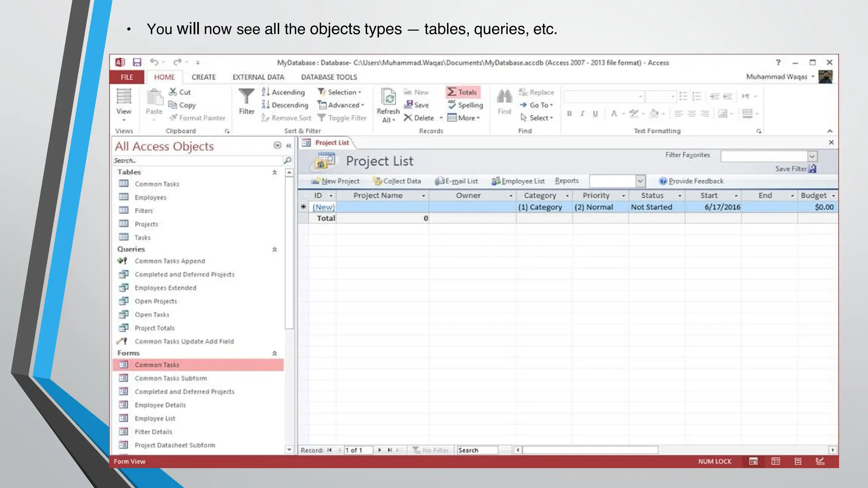
Task: Open the View button in ribbon
Action: [124, 105]
